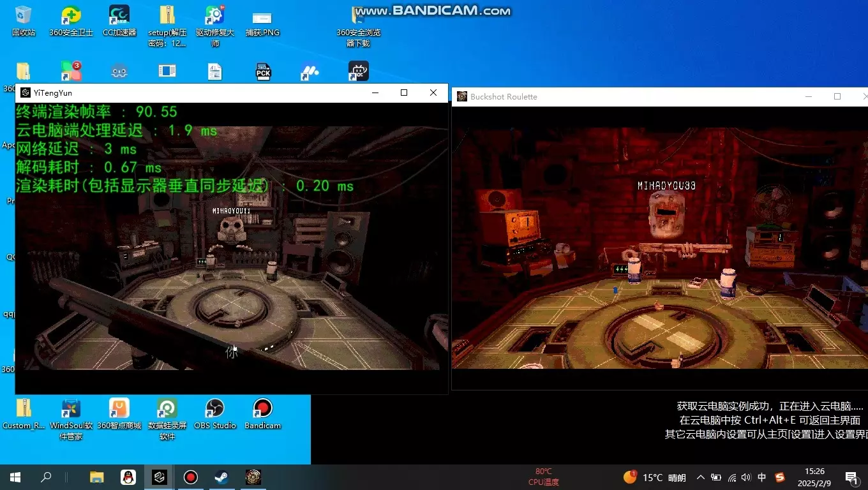This screenshot has width=868, height=490.
Task: Open 360安全浏览器下载 desktop icon
Action: pyautogui.click(x=359, y=26)
